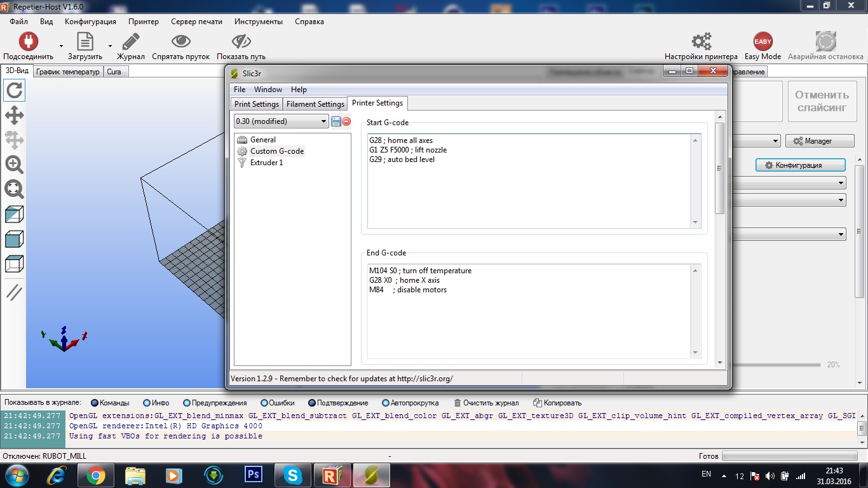868x488 pixels.
Task: Open Slic3r's File menu
Action: tap(240, 90)
